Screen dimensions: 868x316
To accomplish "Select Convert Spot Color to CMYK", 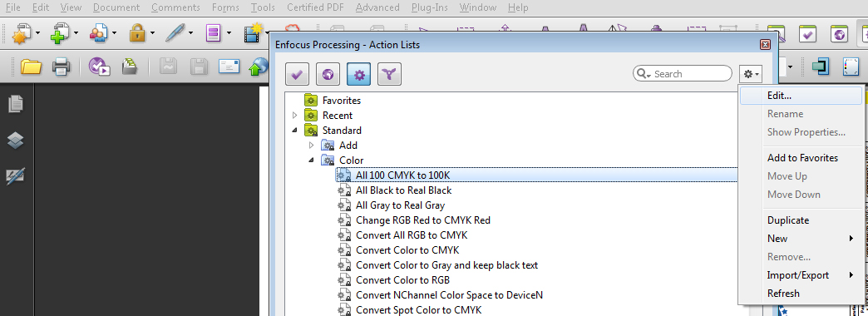I will 418,309.
